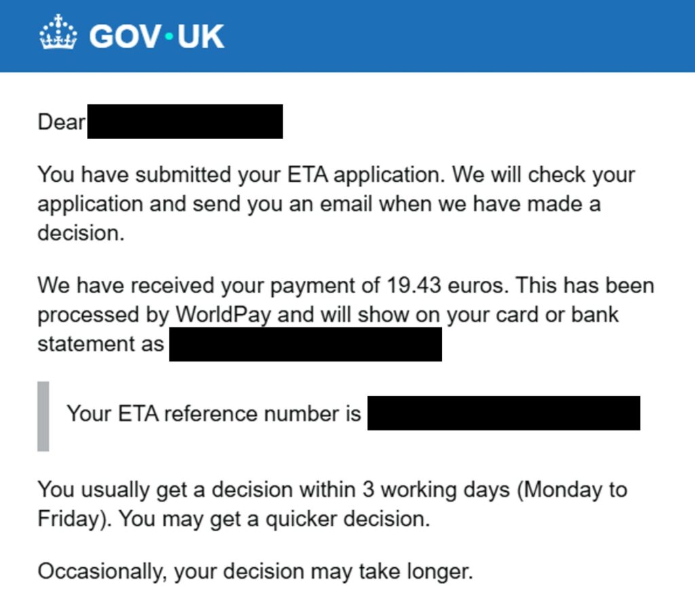Click the "decision." word ending first paragraph
Image resolution: width=695 pixels, height=616 pixels.
tap(81, 233)
